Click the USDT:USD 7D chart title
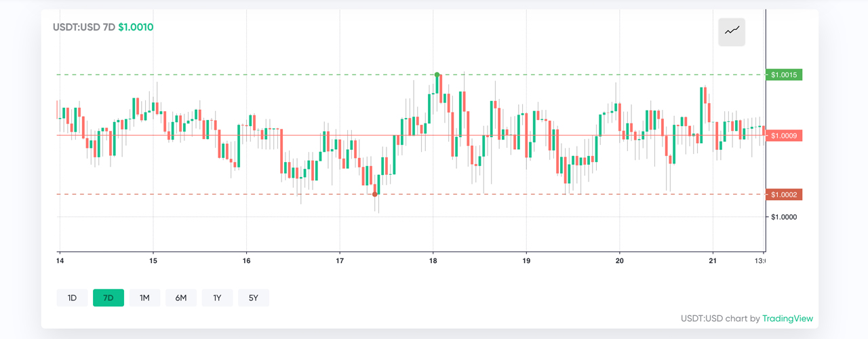The image size is (868, 339). (84, 28)
